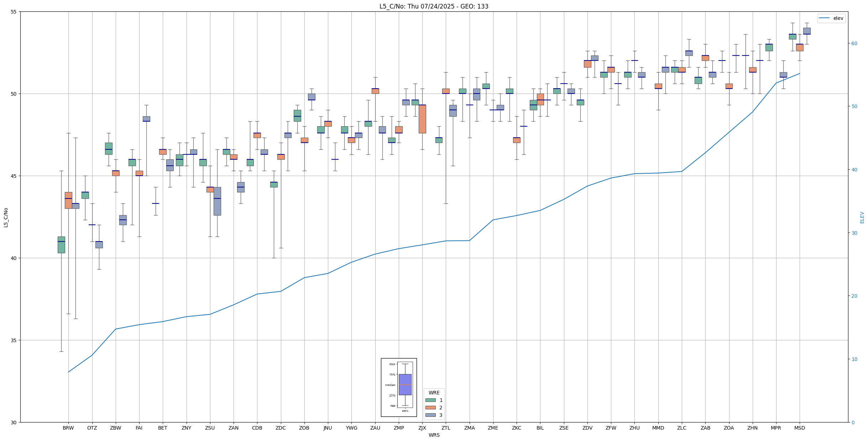Click the blue-gray WRE 3 legend swatch

coord(430,415)
